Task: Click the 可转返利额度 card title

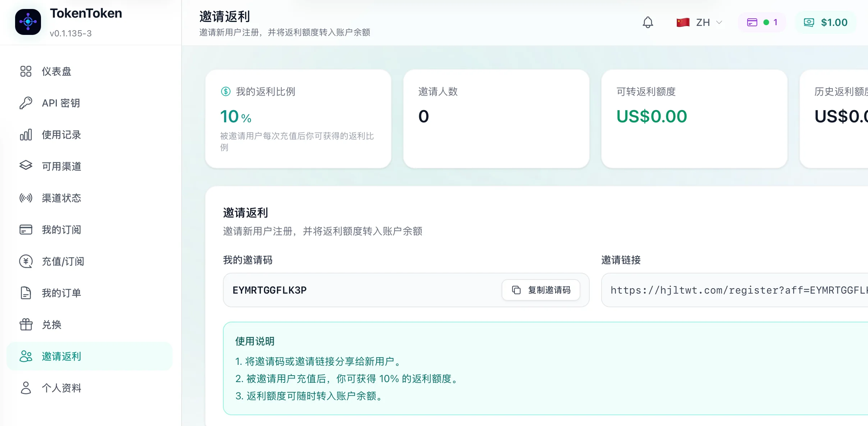Action: click(646, 91)
